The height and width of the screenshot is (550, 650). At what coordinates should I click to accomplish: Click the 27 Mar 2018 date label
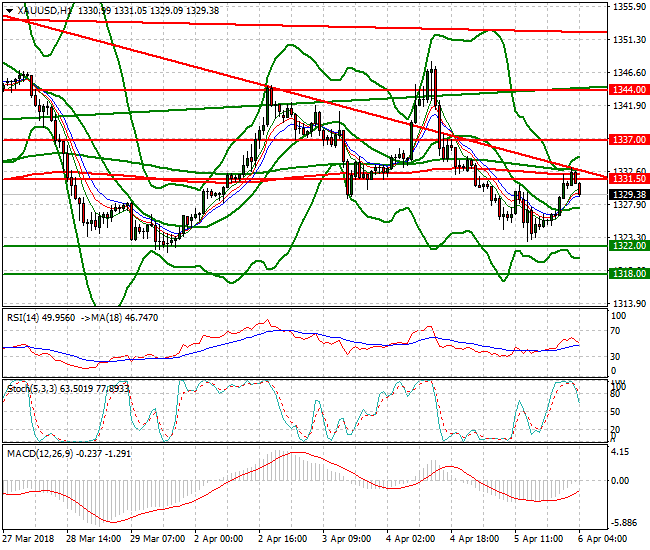point(28,538)
